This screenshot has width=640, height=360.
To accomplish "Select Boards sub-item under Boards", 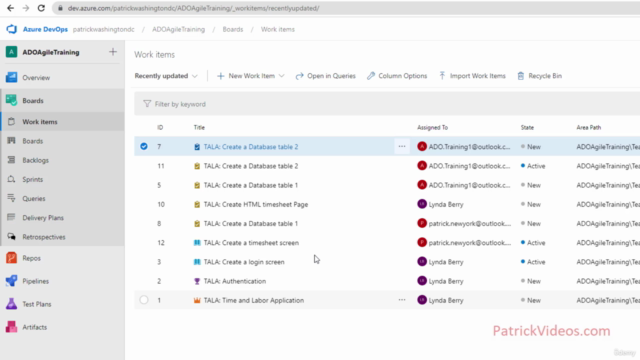I will click(62, 141).
